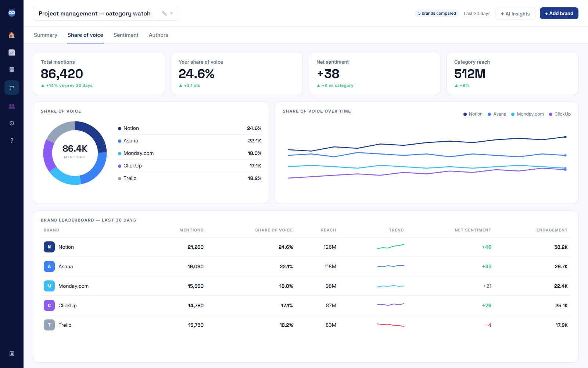Click Notion's green trend sparkline

[x=391, y=247]
